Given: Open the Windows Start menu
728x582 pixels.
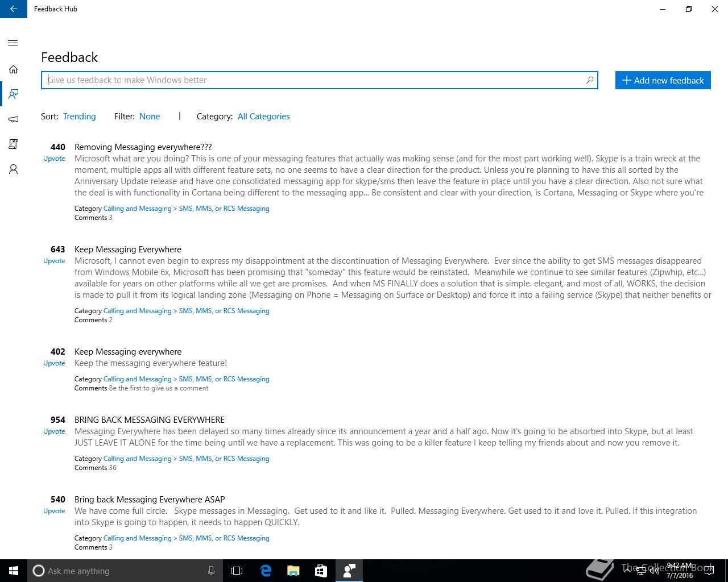Looking at the screenshot, I should click(x=14, y=571).
